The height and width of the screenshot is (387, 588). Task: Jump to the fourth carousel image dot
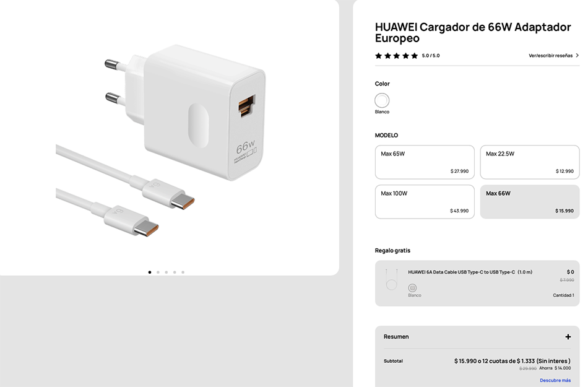pyautogui.click(x=175, y=272)
